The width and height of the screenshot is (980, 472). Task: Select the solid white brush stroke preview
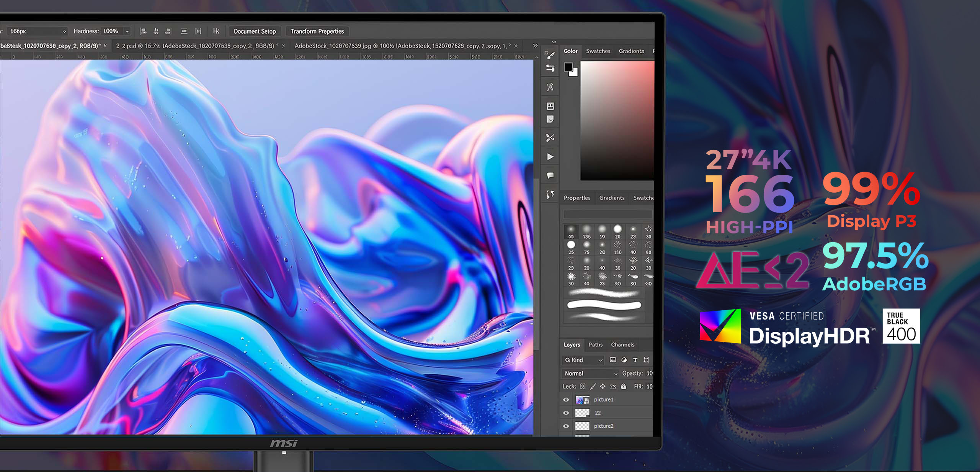[604, 305]
